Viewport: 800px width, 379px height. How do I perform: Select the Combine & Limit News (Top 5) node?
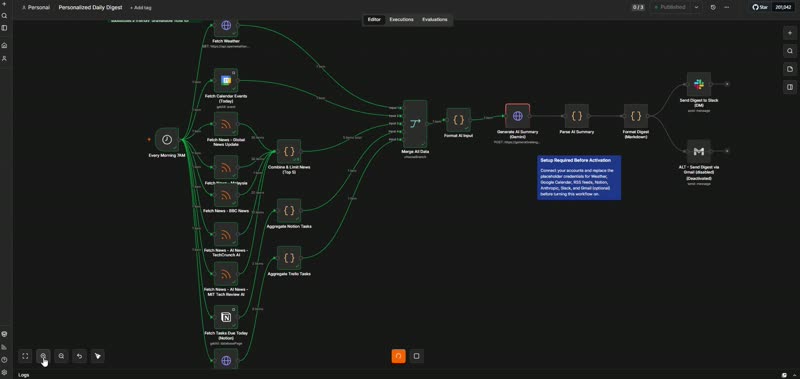289,151
